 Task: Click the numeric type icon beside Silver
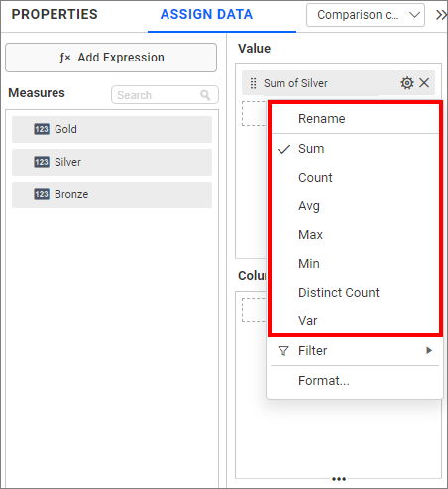(x=42, y=162)
